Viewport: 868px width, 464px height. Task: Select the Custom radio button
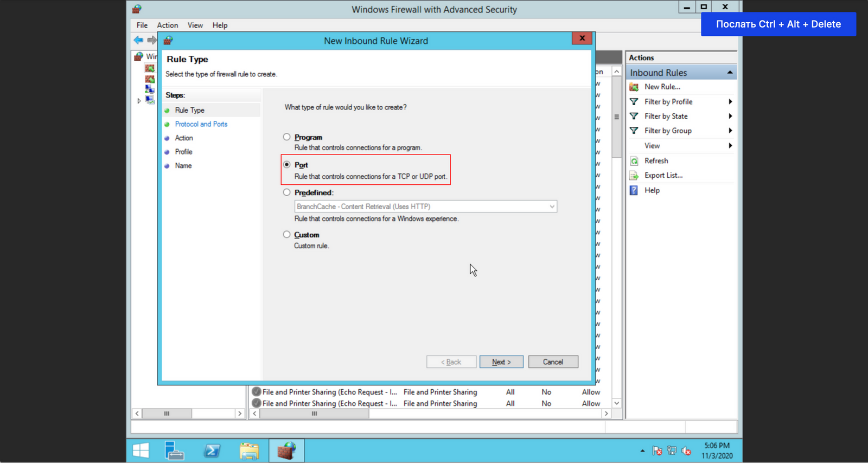[286, 235]
